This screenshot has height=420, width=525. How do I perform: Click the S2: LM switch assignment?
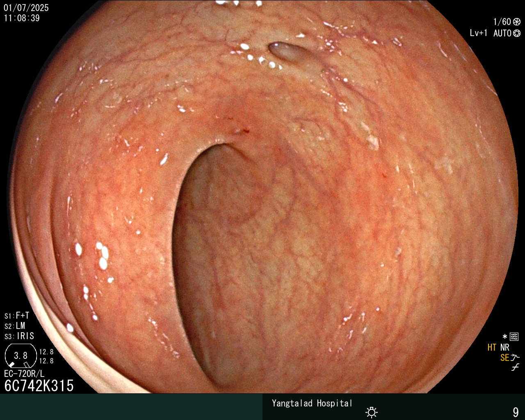click(15, 326)
